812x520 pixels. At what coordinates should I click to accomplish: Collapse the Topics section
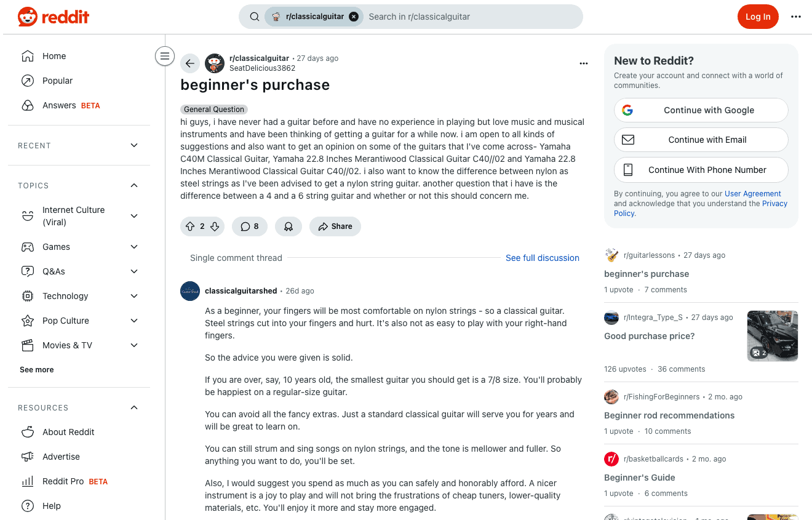134,185
